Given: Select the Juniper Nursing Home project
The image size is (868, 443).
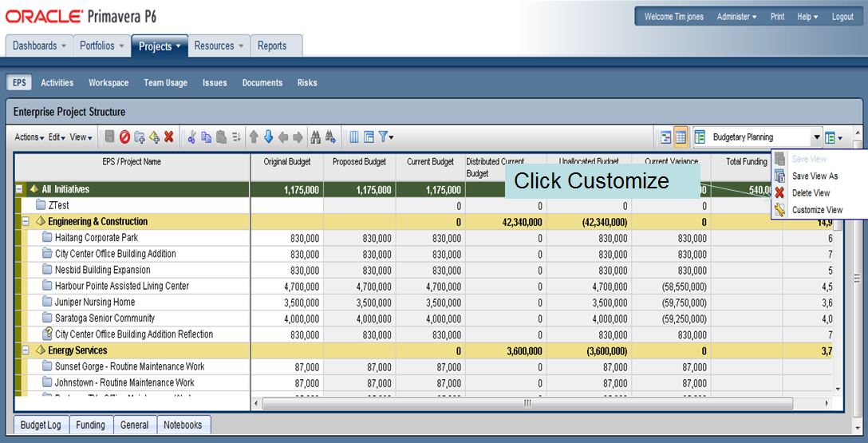Looking at the screenshot, I should (x=95, y=303).
